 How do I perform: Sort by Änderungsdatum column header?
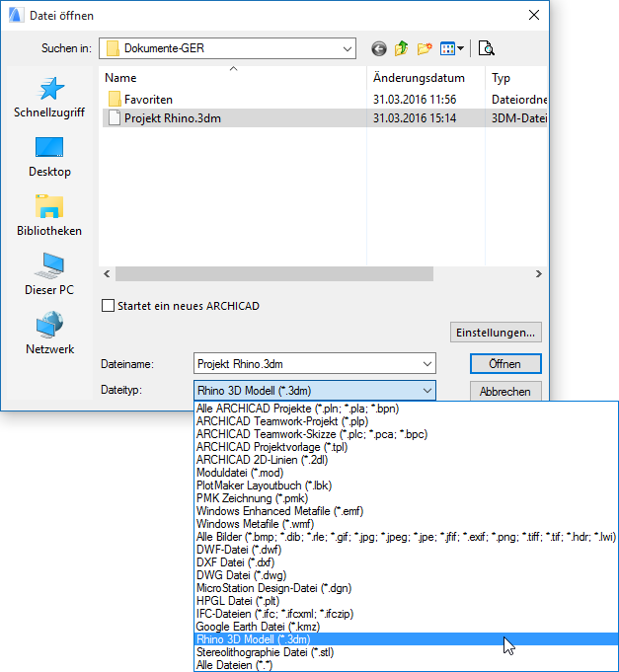point(426,78)
